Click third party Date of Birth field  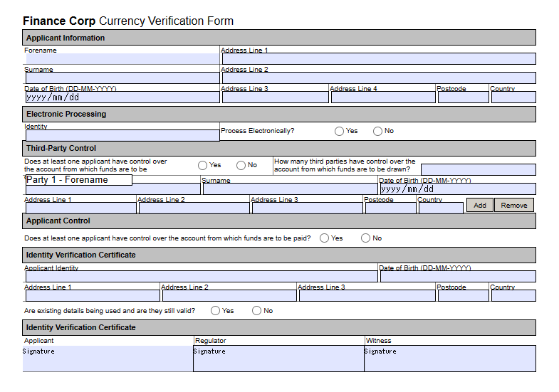[x=458, y=189]
